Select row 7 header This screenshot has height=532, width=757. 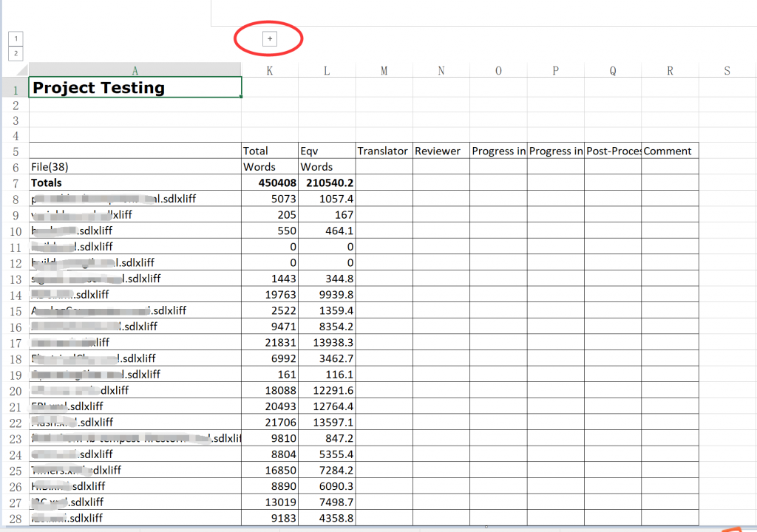tap(15, 183)
